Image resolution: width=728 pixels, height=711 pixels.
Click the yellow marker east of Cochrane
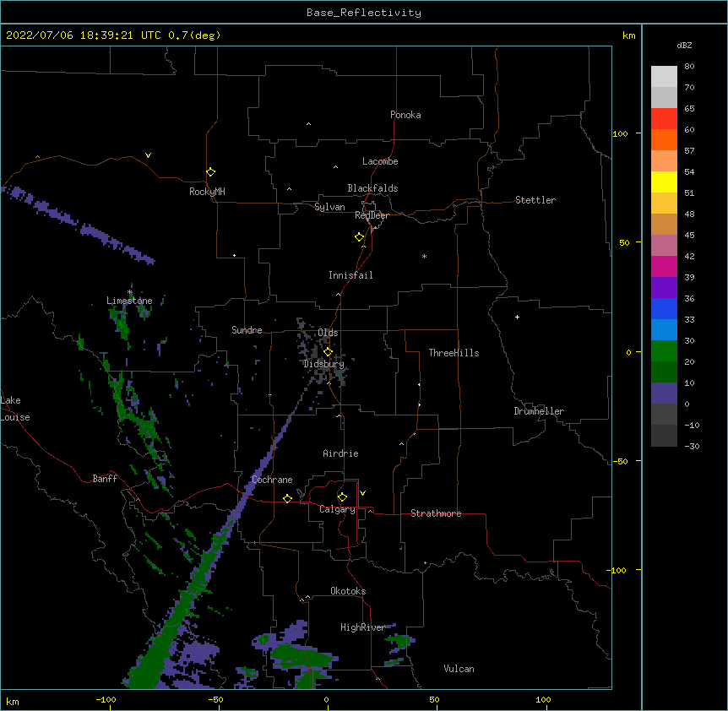[x=287, y=498]
